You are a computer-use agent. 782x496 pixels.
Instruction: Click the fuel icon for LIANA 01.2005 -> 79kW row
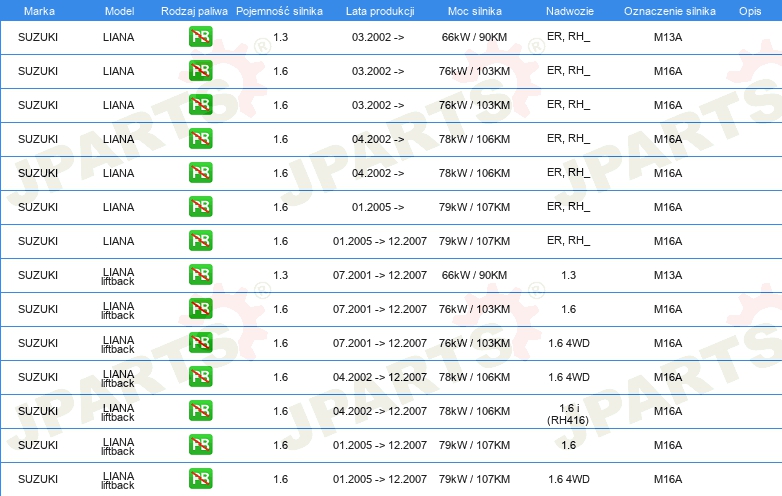[200, 207]
